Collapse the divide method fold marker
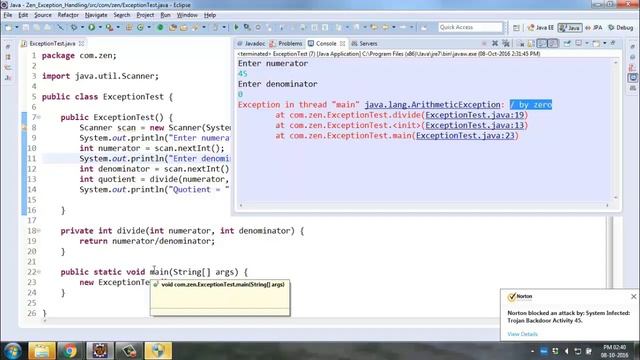640x360 pixels. [x=39, y=231]
